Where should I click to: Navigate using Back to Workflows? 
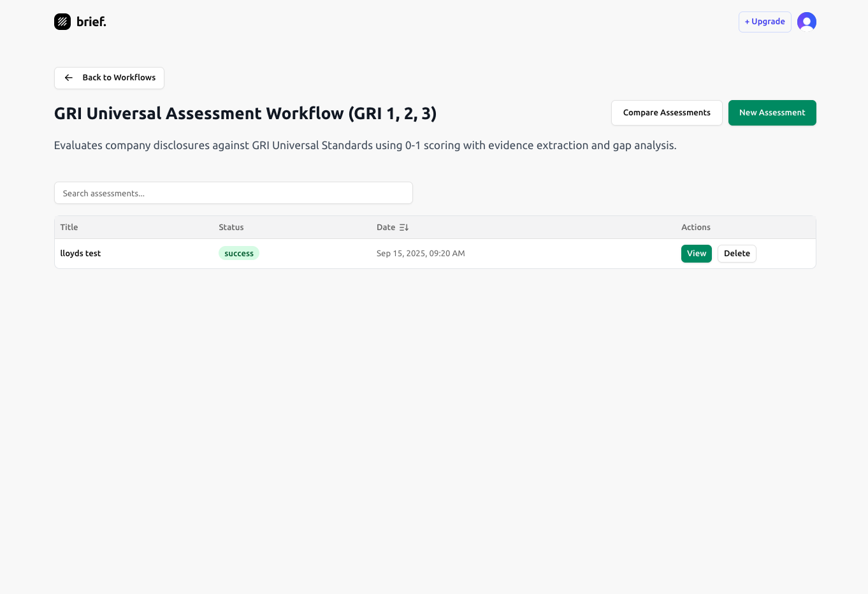[x=109, y=77]
